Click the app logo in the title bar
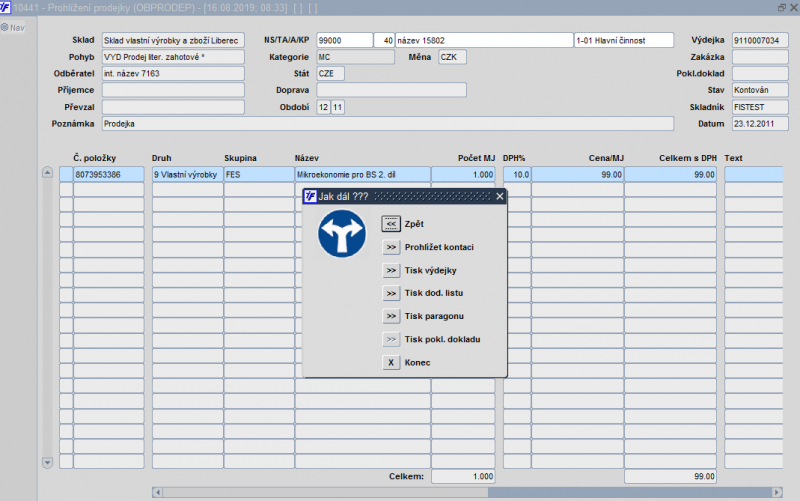 click(x=7, y=7)
